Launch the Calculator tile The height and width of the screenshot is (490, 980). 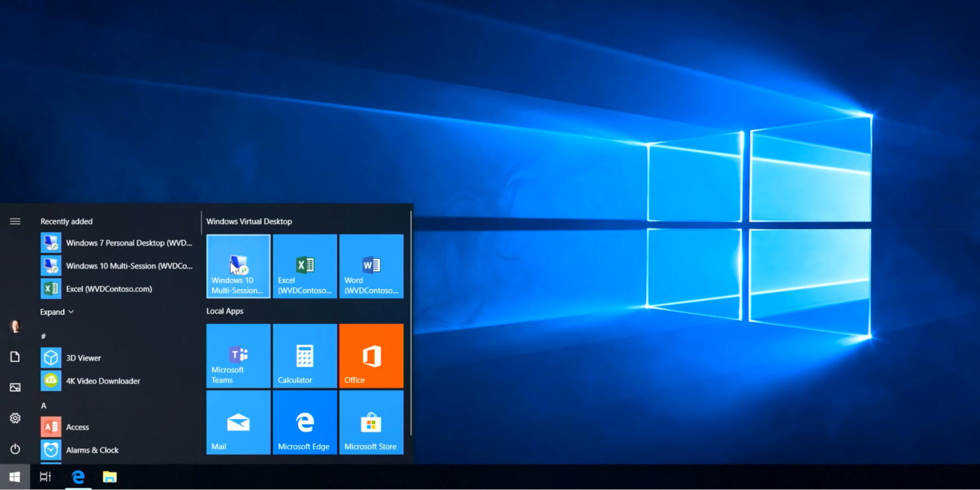click(304, 355)
